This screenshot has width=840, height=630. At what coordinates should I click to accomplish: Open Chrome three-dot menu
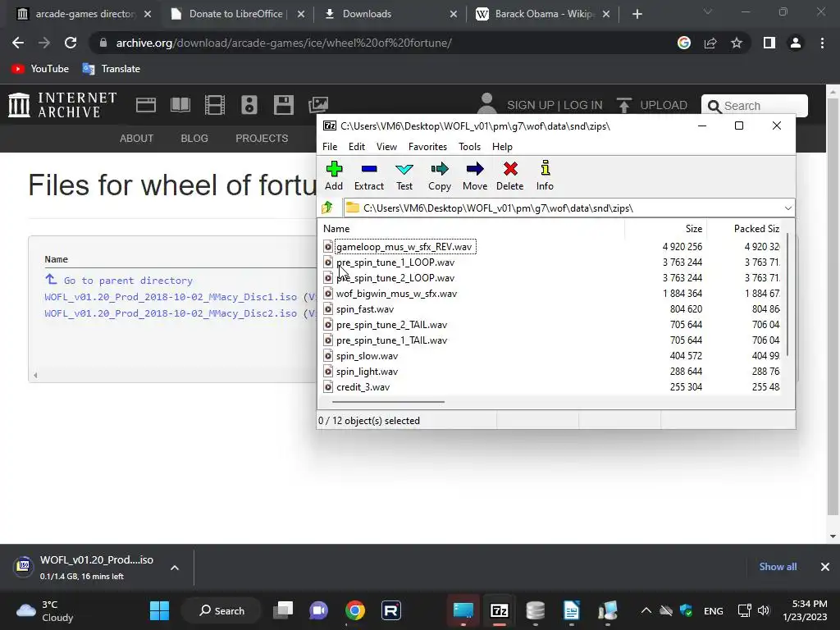(x=822, y=43)
